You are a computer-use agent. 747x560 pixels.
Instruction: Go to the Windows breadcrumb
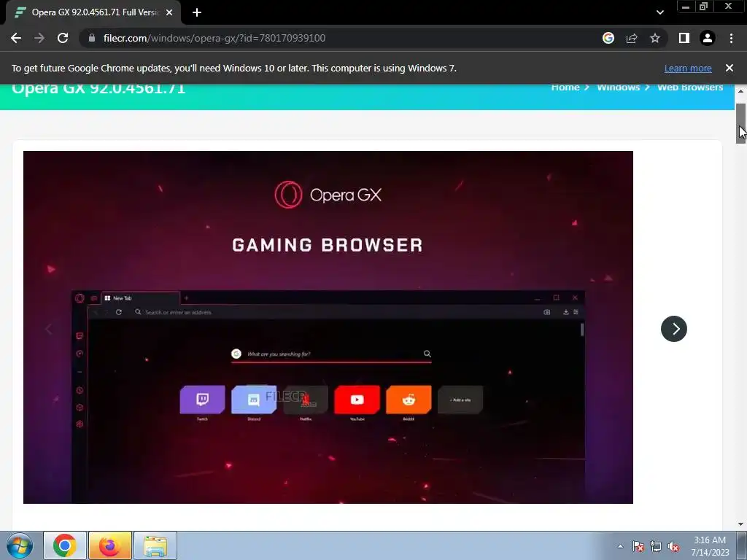619,87
